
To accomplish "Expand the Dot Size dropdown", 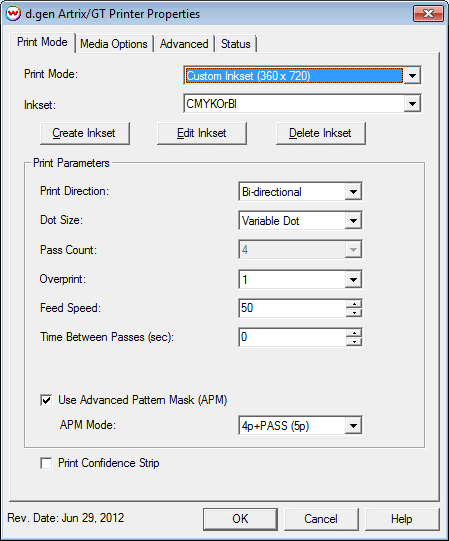I will (x=353, y=221).
